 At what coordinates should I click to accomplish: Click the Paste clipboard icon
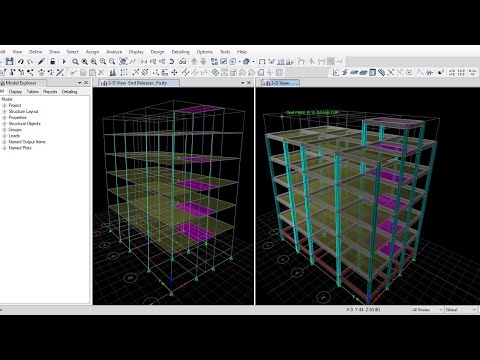(x=92, y=72)
